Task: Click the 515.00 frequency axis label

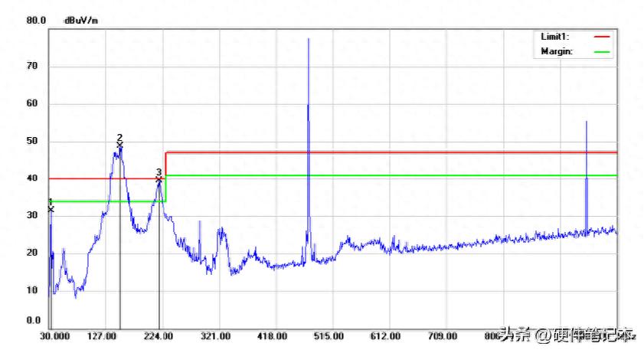Action: coord(329,336)
